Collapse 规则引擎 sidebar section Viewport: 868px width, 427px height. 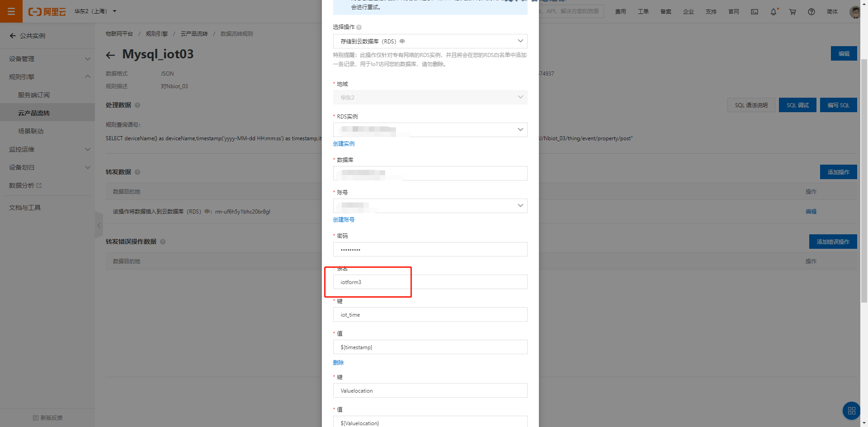point(47,77)
